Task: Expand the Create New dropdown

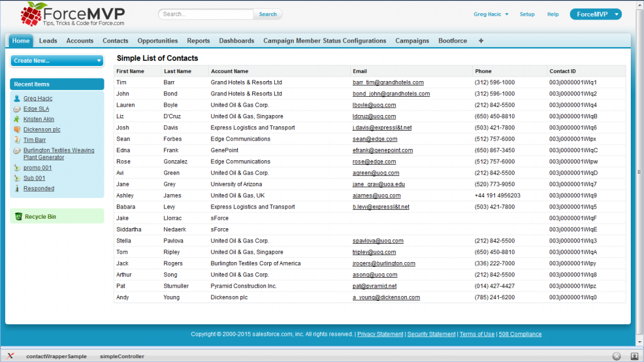Action: point(99,61)
